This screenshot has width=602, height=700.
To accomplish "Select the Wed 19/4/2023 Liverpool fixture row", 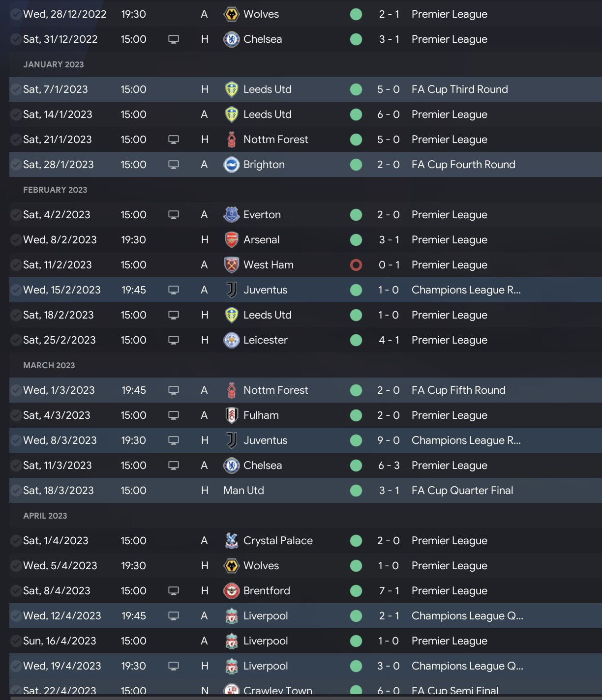I will (x=305, y=666).
